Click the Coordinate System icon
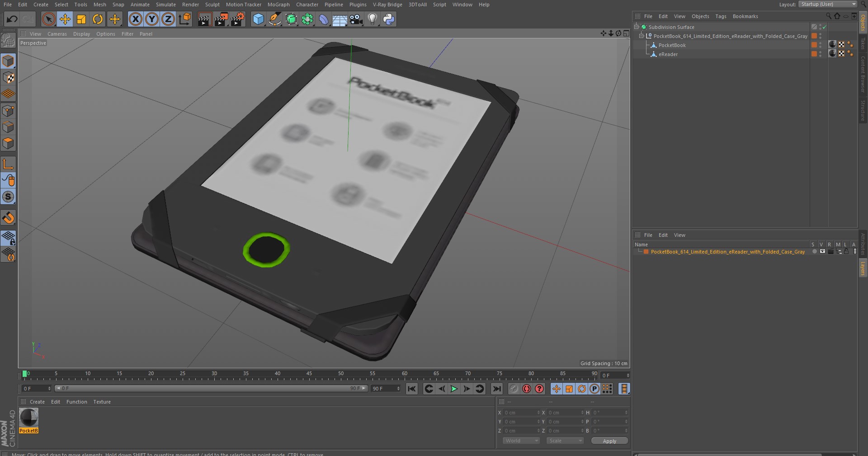This screenshot has height=456, width=868. (x=185, y=19)
